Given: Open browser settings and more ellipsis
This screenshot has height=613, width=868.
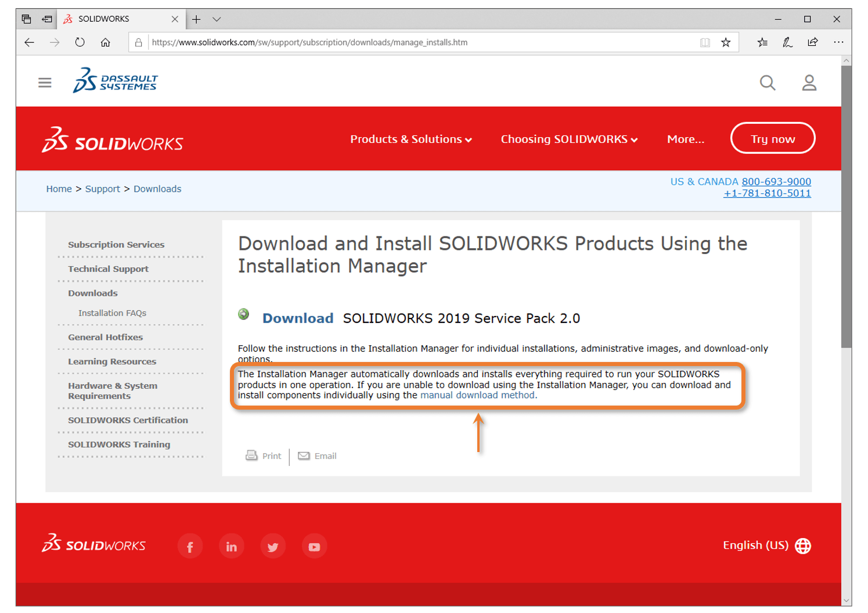Looking at the screenshot, I should click(x=838, y=42).
